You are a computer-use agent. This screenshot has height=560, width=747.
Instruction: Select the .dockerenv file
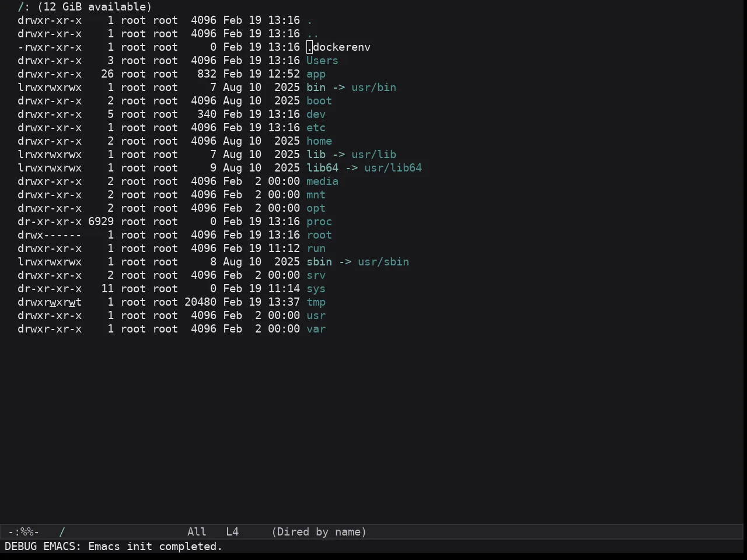pos(338,47)
